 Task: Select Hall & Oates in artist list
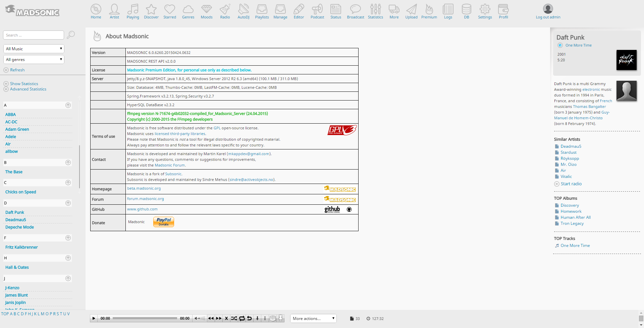tap(17, 267)
